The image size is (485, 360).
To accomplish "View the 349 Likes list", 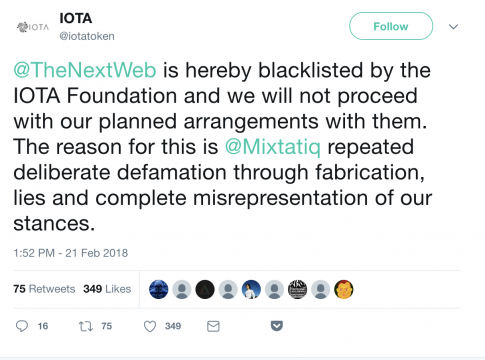I will tap(107, 289).
